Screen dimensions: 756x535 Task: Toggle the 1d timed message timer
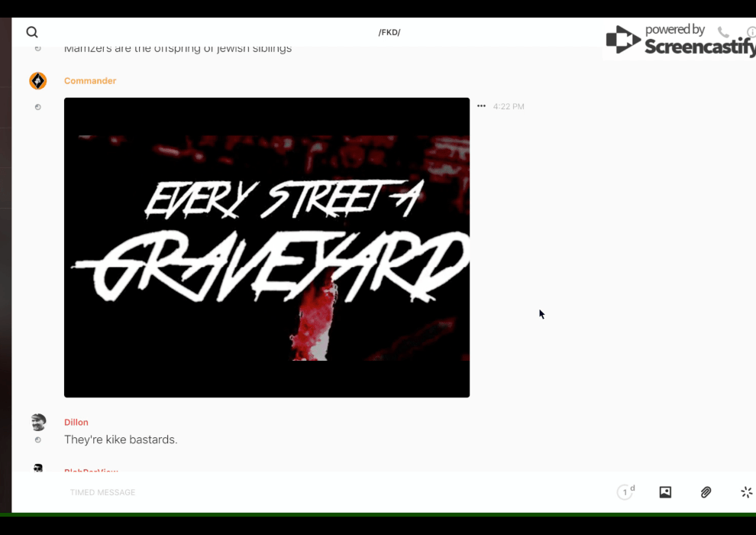625,492
